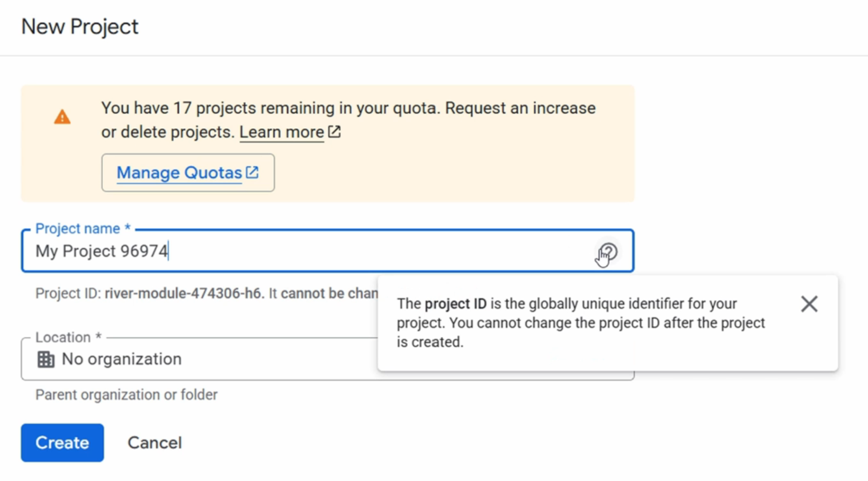Click external-link icon inside Manage Quotas
The width and height of the screenshot is (868, 481).
tap(252, 172)
